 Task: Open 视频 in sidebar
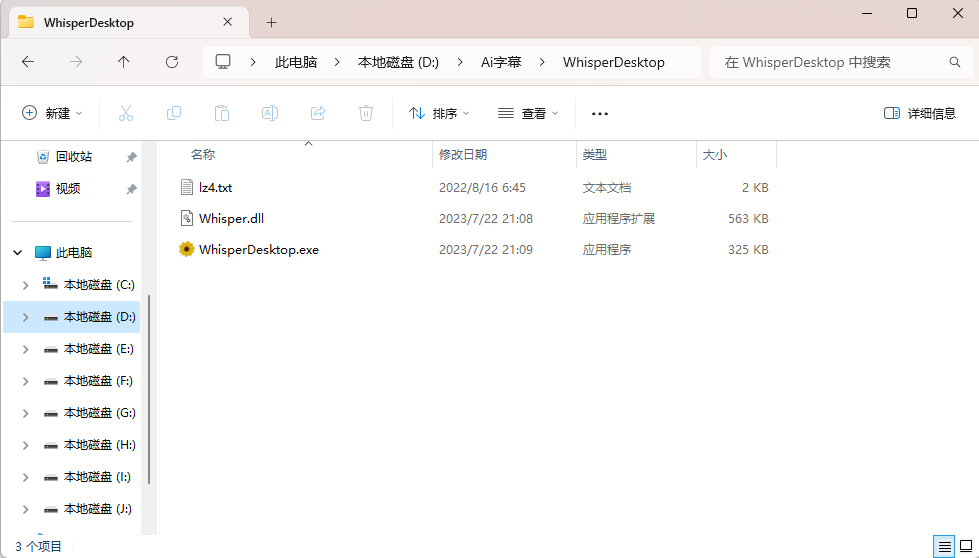(x=67, y=188)
